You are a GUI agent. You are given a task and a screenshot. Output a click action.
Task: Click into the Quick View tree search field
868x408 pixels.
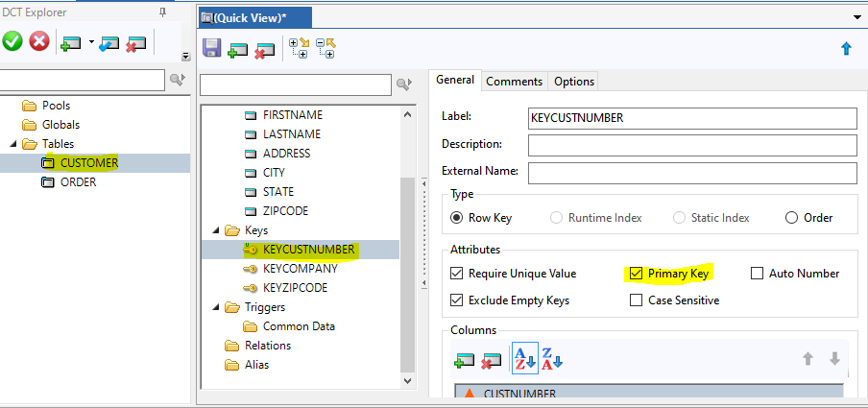click(x=296, y=84)
